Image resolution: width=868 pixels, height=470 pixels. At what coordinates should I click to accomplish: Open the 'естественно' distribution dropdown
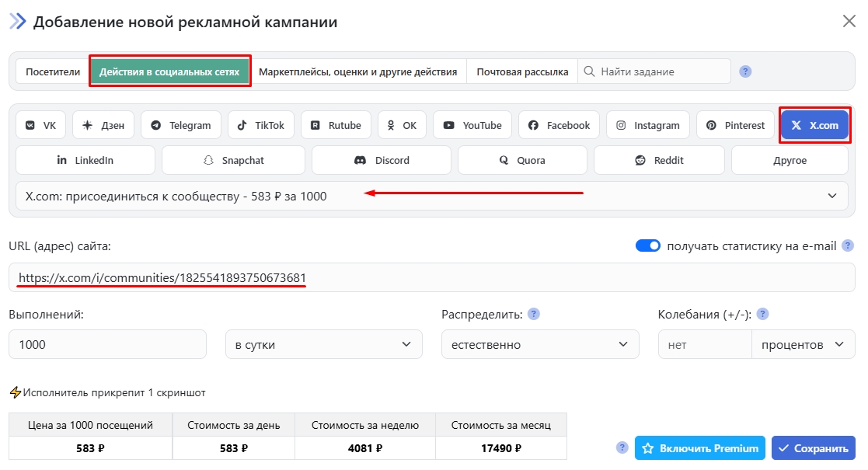pos(539,344)
